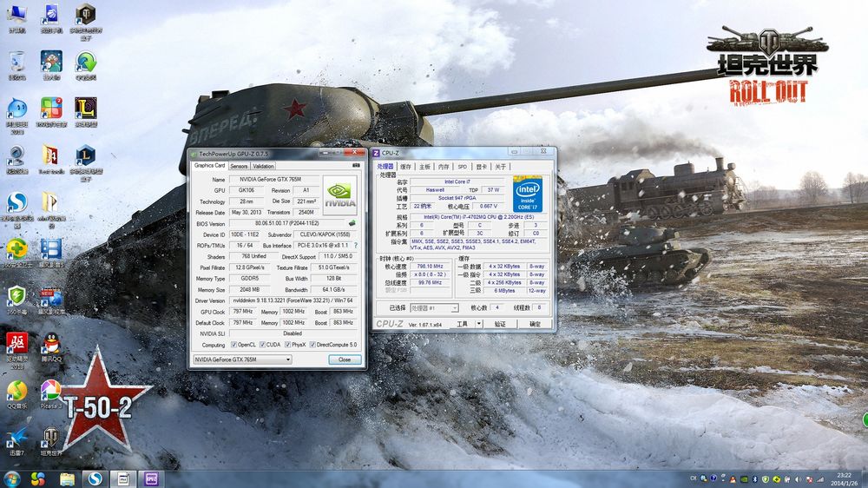Screen dimensions: 868x488
Task: Click the BIOS Version field in GPU-Z
Action: point(287,223)
